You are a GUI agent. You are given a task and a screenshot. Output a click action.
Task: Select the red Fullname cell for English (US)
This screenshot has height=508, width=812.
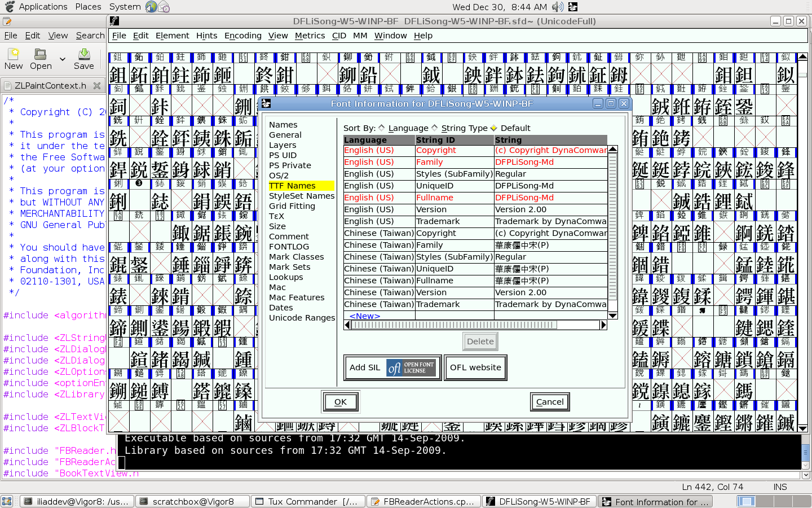[455, 198]
